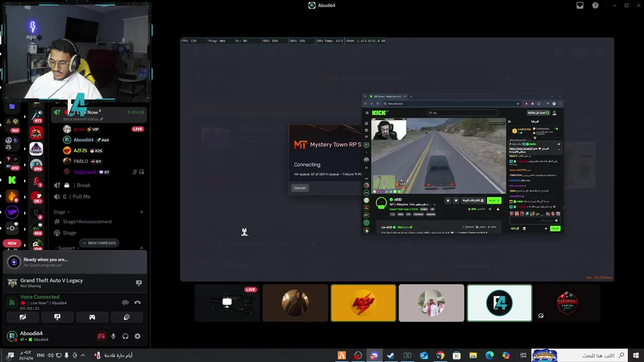The image size is (644, 362).
Task: Open the server icon with 2K+ badge
Action: (x=36, y=197)
